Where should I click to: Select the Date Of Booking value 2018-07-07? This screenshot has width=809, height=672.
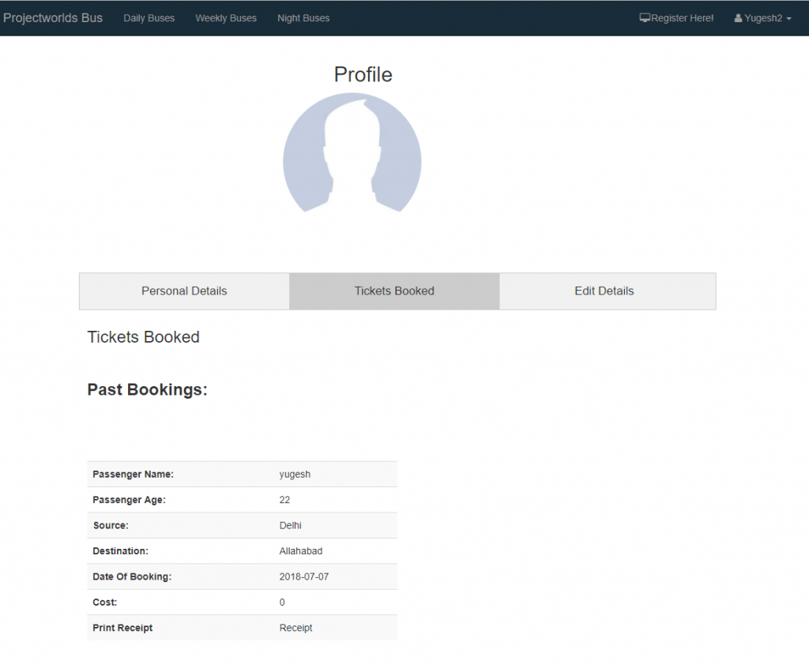coord(304,576)
